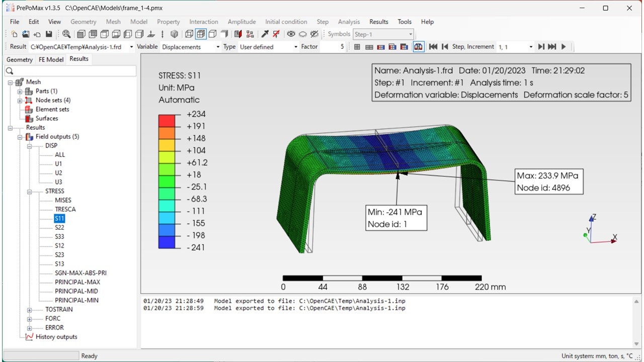Open the Type User defined dropdown
Viewport: 644px width, 362px height.
[296, 47]
